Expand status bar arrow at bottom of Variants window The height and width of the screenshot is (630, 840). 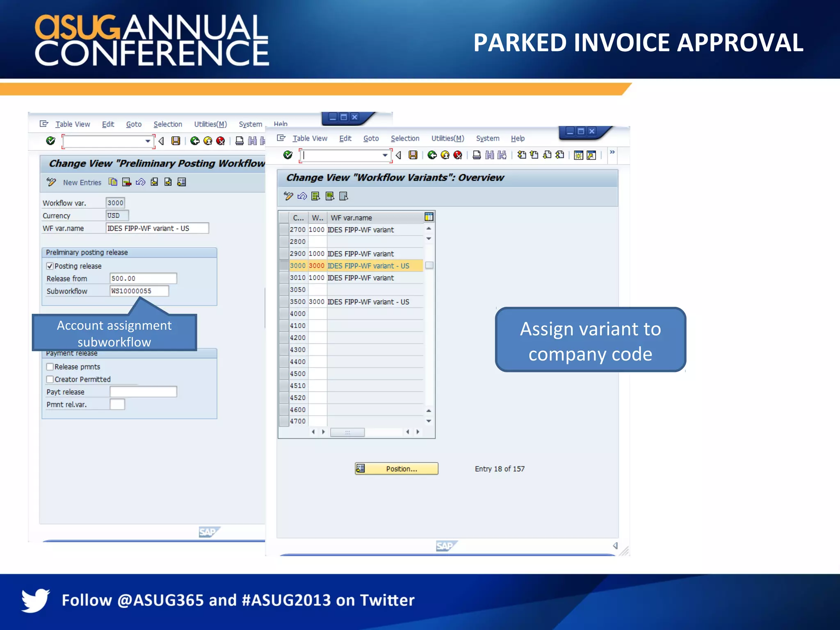pyautogui.click(x=615, y=546)
